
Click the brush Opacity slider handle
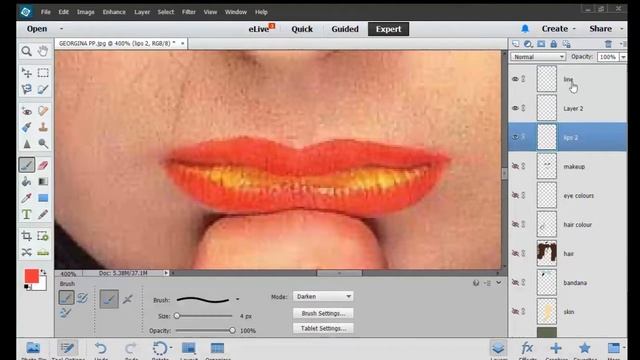point(232,330)
